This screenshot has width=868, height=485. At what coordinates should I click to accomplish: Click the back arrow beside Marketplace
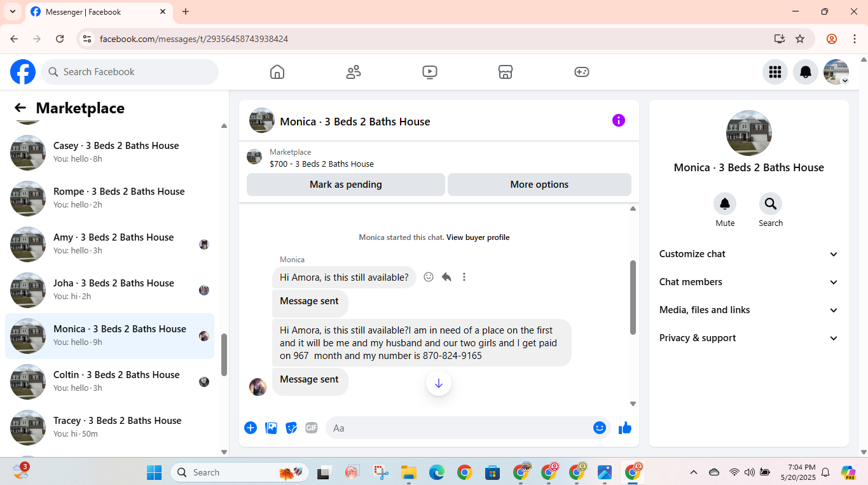(x=20, y=108)
